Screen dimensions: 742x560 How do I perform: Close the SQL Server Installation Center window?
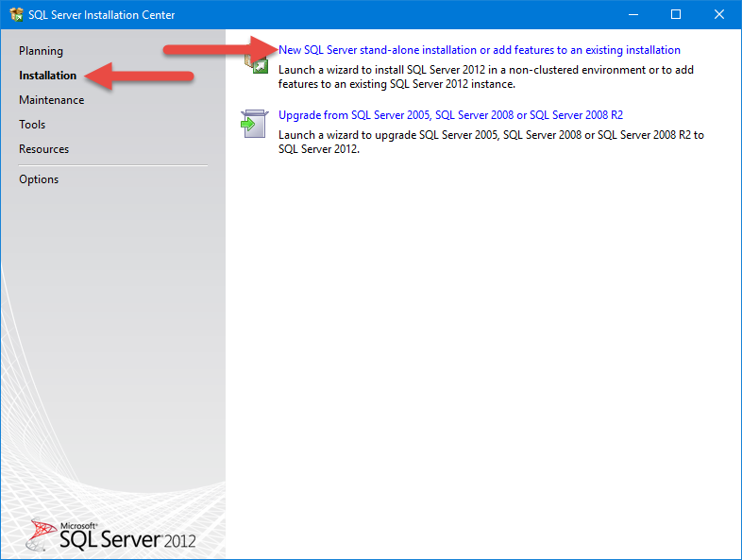click(719, 15)
